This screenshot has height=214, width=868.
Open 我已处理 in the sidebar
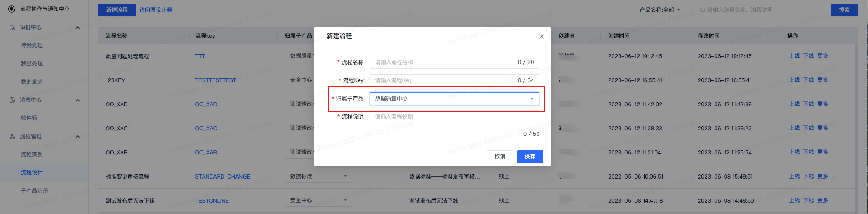32,64
